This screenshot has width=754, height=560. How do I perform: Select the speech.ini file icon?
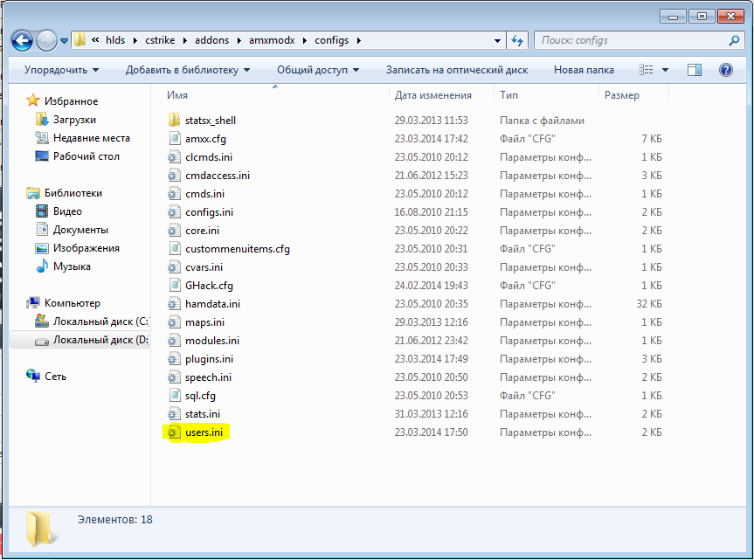click(174, 377)
